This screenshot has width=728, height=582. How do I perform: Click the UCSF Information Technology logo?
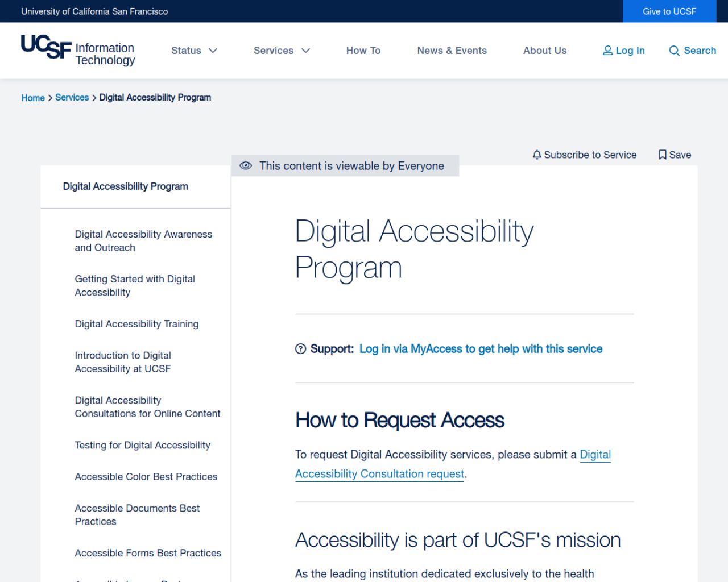pyautogui.click(x=78, y=50)
